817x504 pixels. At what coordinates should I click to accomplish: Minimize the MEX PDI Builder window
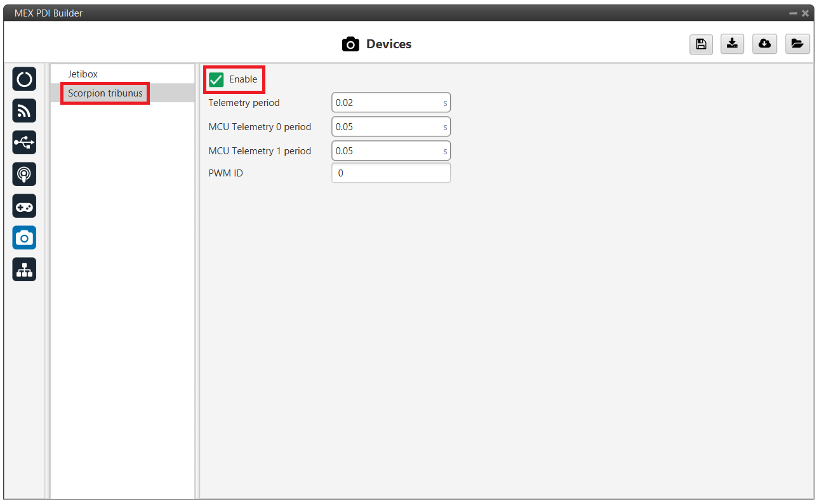point(794,13)
